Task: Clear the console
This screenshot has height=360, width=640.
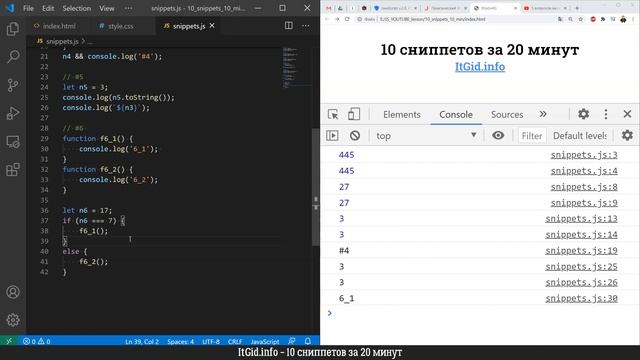Action: [x=355, y=136]
